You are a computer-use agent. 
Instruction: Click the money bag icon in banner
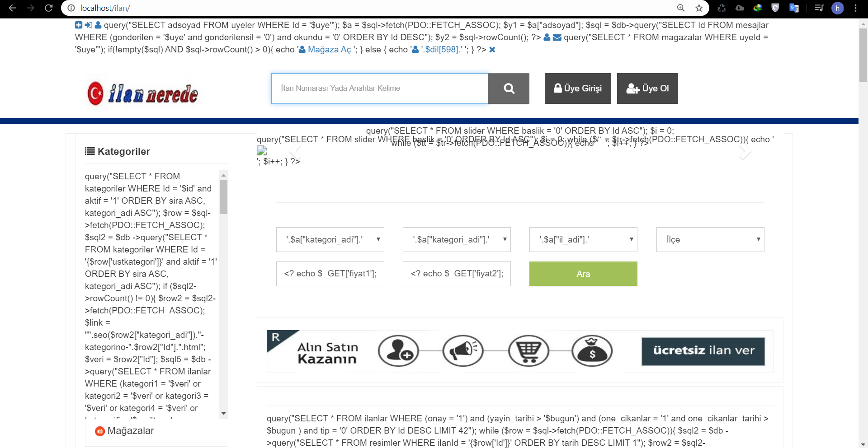[592, 350]
